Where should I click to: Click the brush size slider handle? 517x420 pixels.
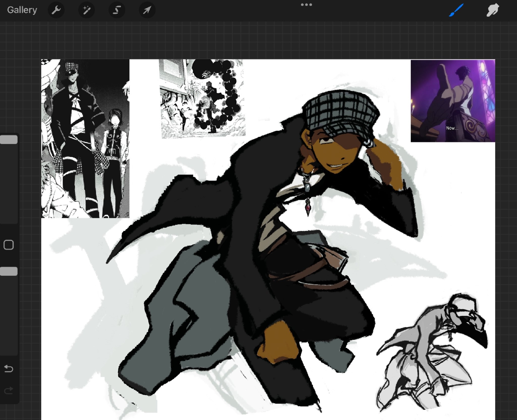click(x=9, y=140)
